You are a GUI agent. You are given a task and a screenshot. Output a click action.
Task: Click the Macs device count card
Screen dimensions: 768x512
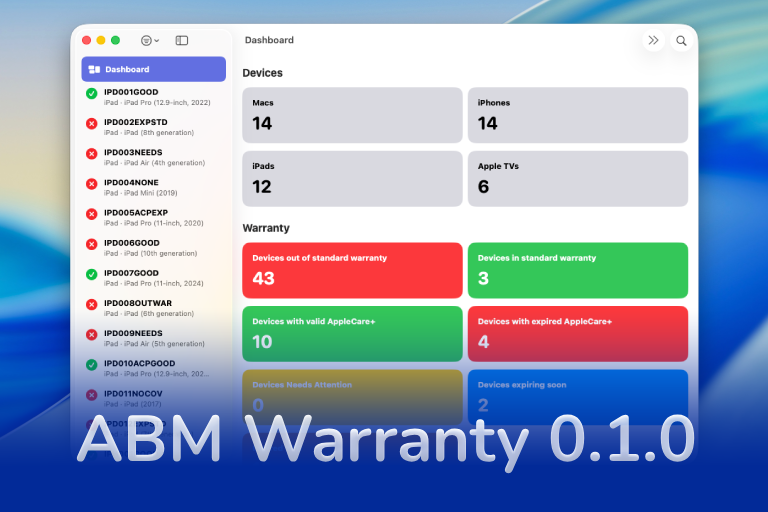click(352, 115)
